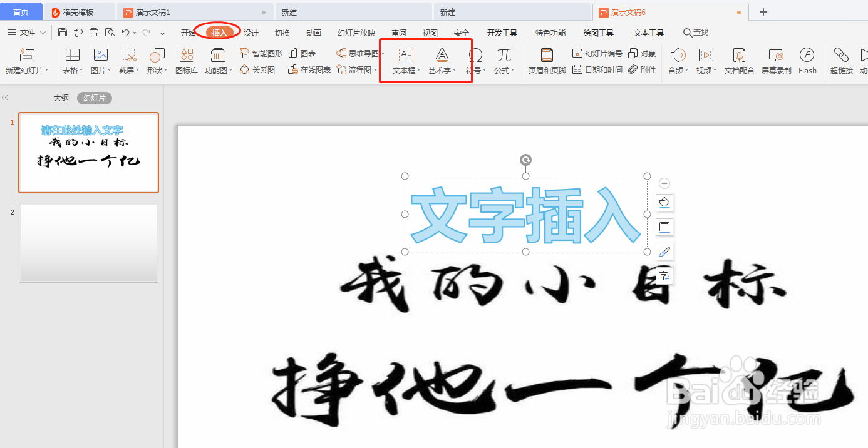
Task: Select slide 2 thumbnail in the panel
Action: [x=88, y=242]
